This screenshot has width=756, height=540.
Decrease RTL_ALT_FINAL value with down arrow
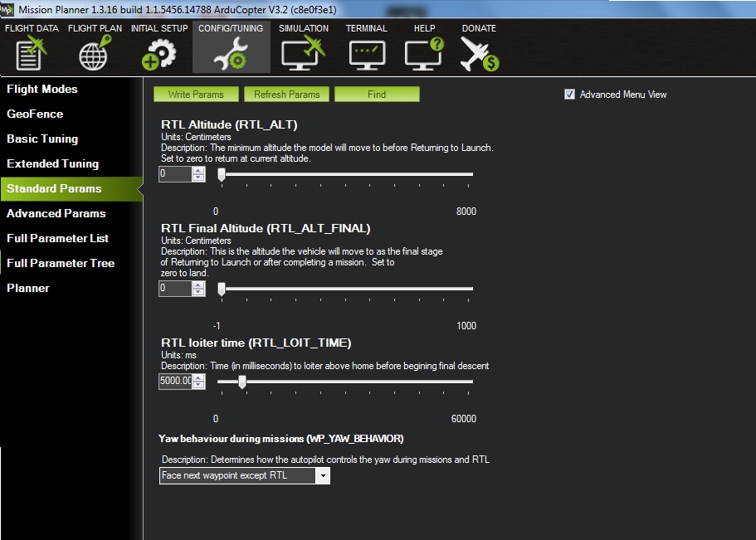click(x=198, y=292)
